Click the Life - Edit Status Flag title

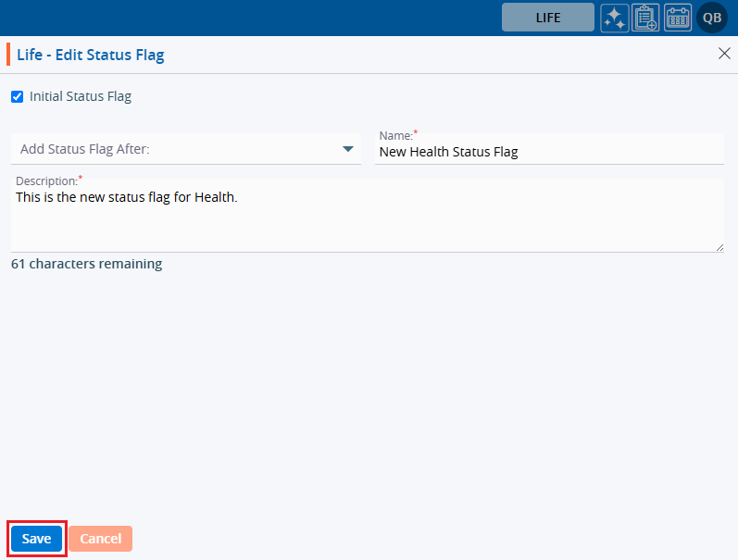91,55
